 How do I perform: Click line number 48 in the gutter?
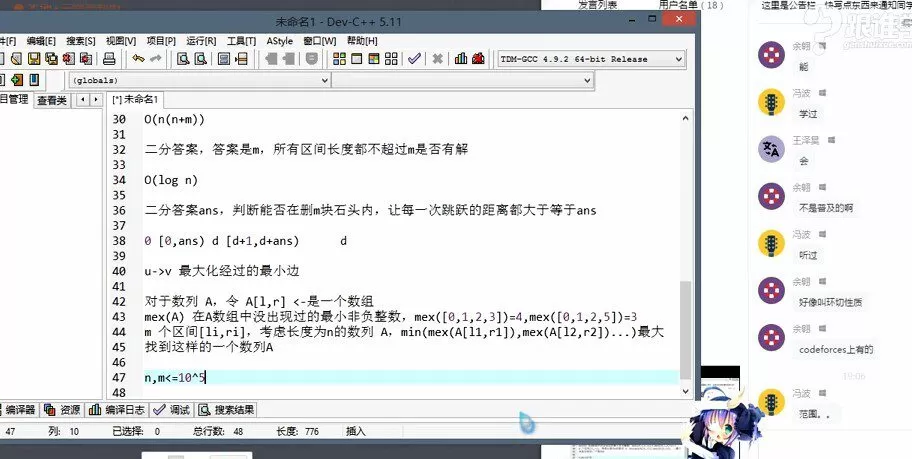pos(119,393)
